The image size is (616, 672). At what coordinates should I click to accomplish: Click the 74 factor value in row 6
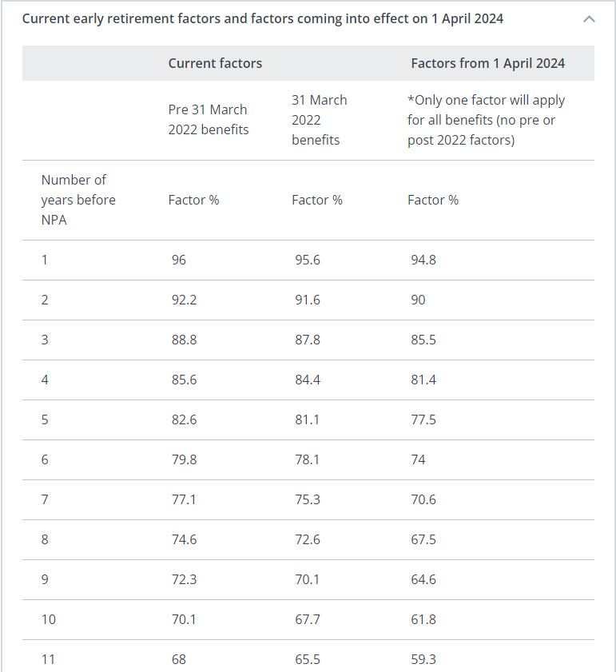pos(419,459)
